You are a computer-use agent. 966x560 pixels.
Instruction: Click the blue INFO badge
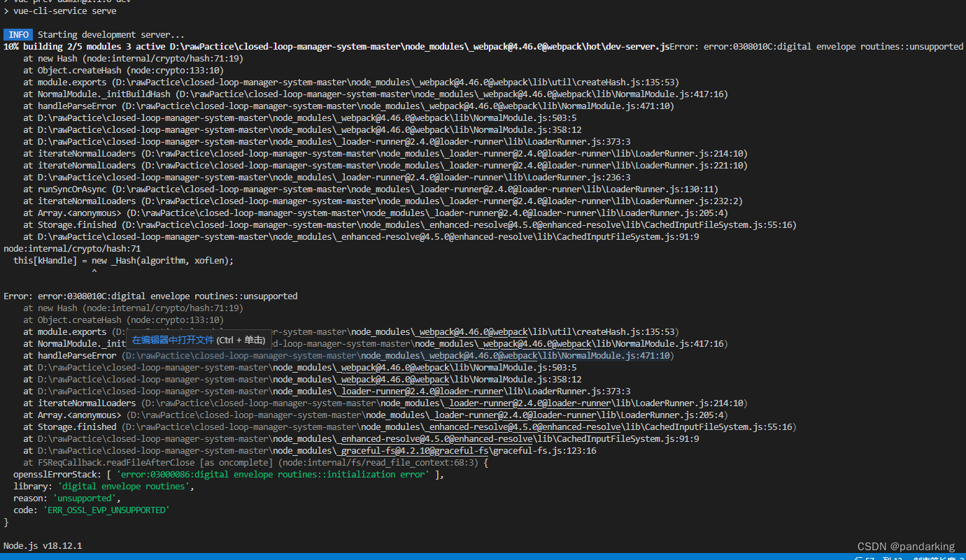pyautogui.click(x=18, y=34)
